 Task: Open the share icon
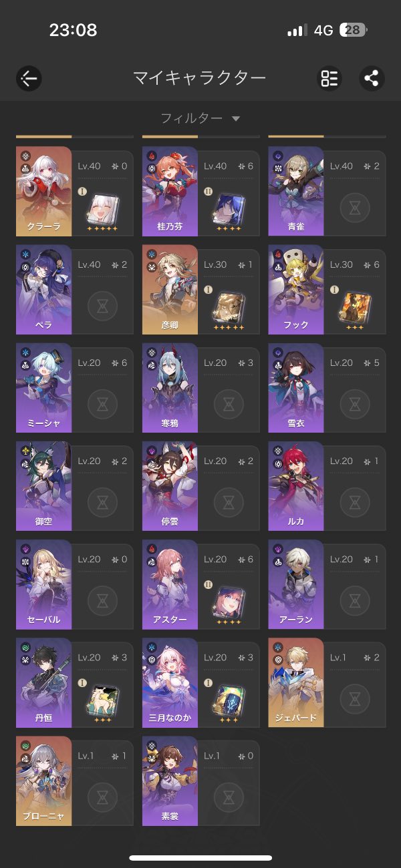coord(371,79)
